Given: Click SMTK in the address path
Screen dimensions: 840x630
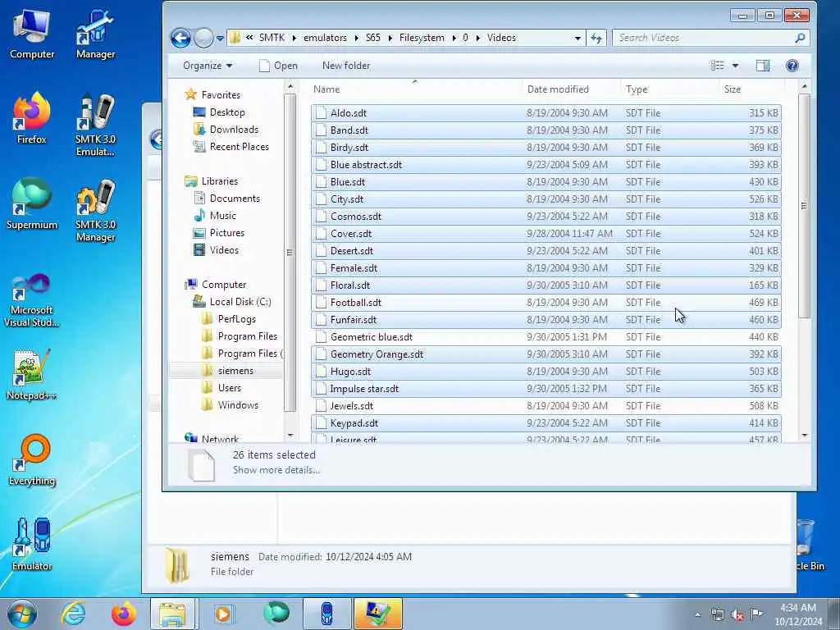Looking at the screenshot, I should (x=272, y=38).
